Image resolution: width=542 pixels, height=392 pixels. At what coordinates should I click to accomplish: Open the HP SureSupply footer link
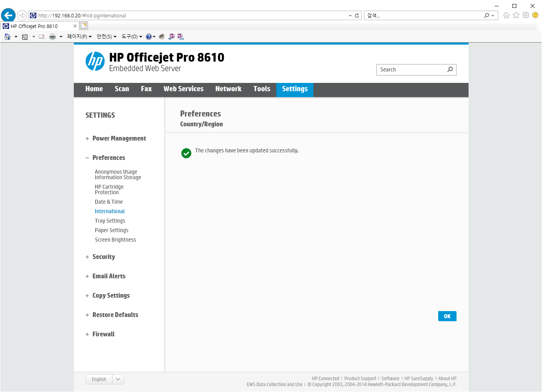tap(419, 379)
